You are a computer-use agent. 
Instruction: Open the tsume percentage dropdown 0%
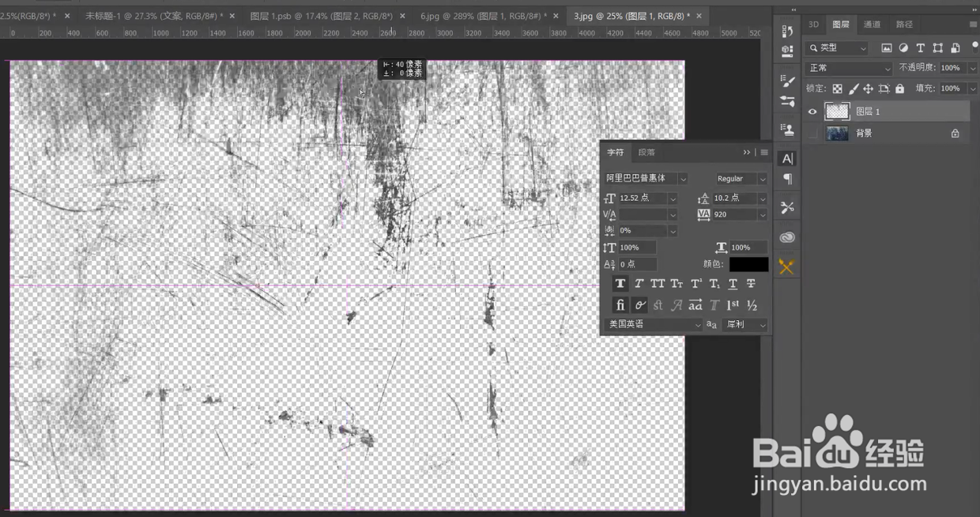click(673, 231)
